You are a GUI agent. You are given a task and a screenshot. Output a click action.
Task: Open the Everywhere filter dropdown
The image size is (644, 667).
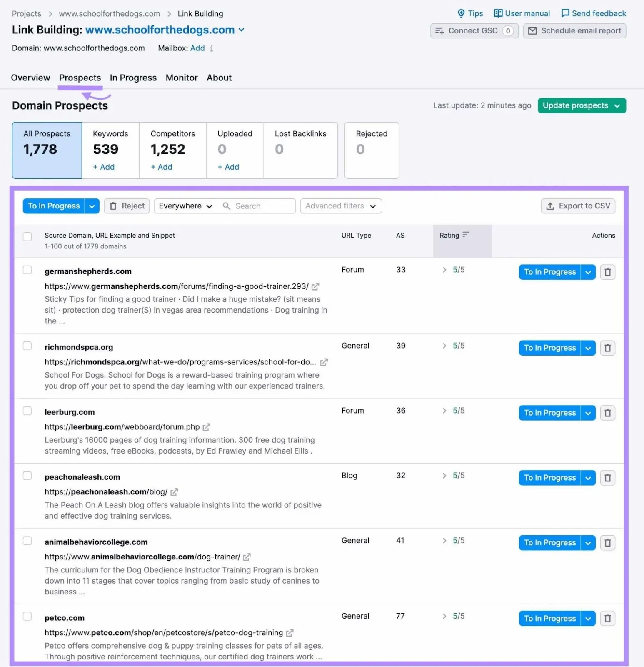point(185,206)
